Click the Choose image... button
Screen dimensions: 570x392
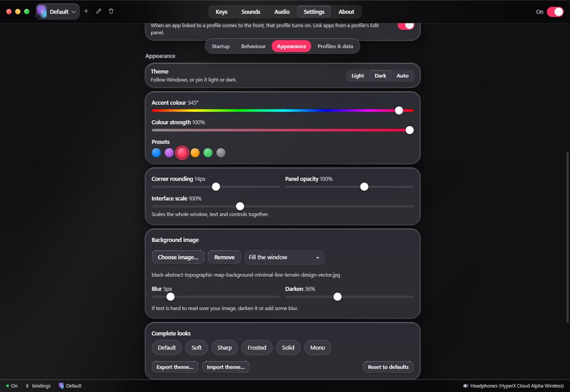tap(178, 257)
